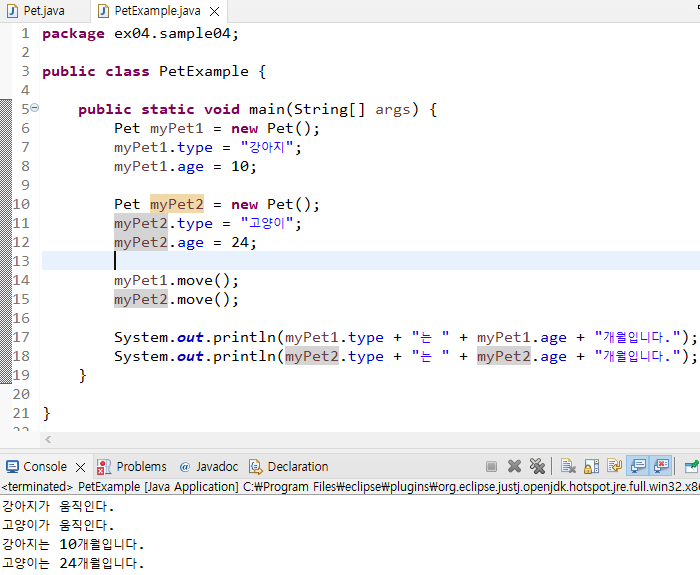
Task: Click the value 10 on line 8
Action: point(239,167)
